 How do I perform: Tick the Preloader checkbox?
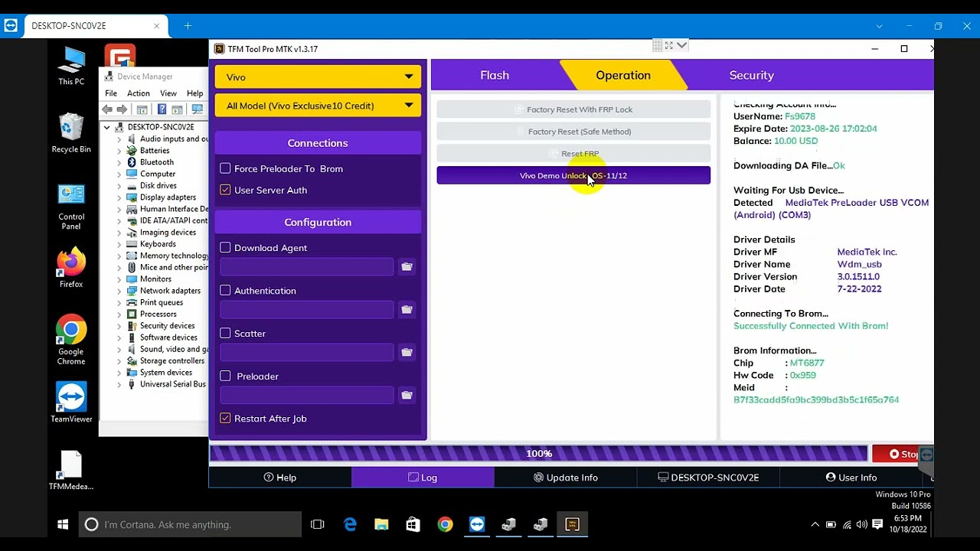[x=225, y=376]
